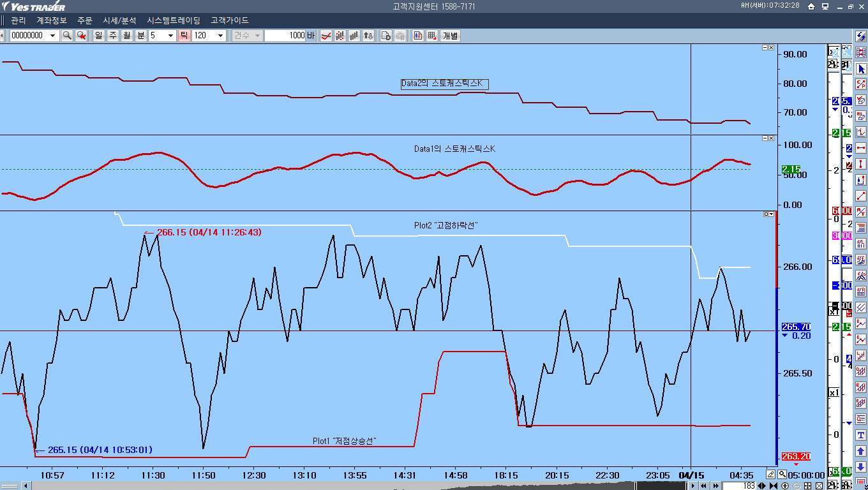Viewport: 868px width, 490px height.
Task: Open the minute interval 5 dropdown
Action: coord(170,36)
